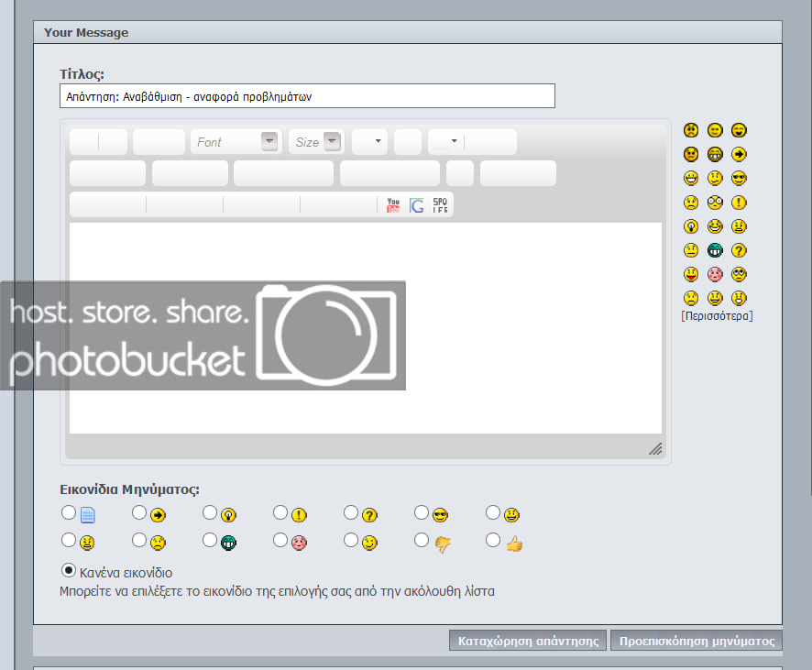The height and width of the screenshot is (670, 812).
Task: Insert the bulging-eyes glasses smiley from the panel
Action: [715, 203]
